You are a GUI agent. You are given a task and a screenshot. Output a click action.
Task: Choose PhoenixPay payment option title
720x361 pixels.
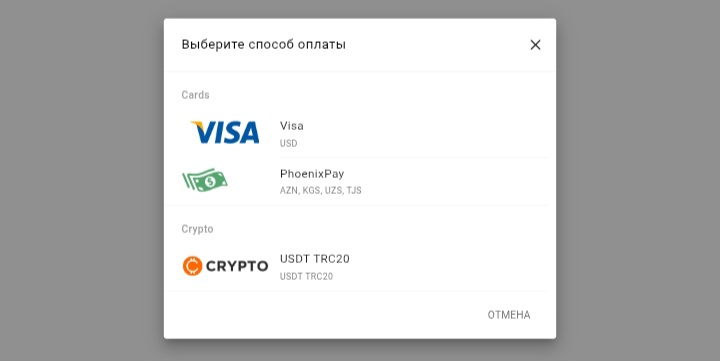[x=312, y=174]
